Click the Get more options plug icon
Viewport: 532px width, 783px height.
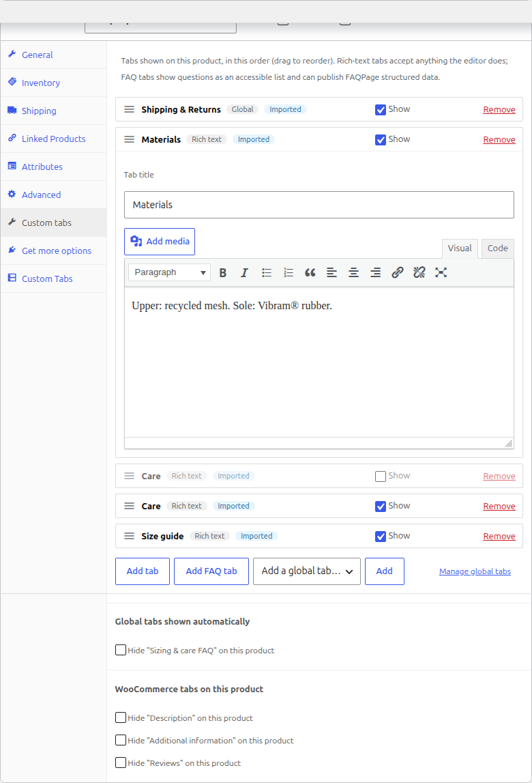pos(12,250)
